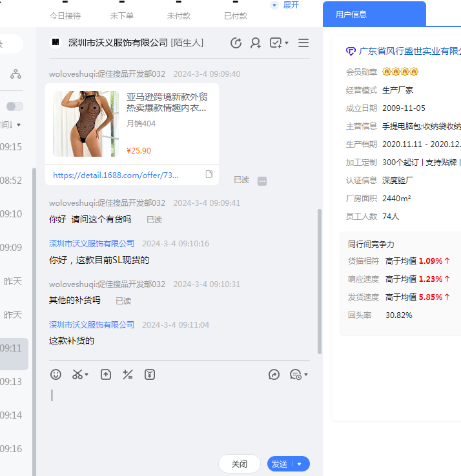Toggle the switch in the left sidebar
Image resolution: width=461 pixels, height=476 pixels.
point(15,106)
